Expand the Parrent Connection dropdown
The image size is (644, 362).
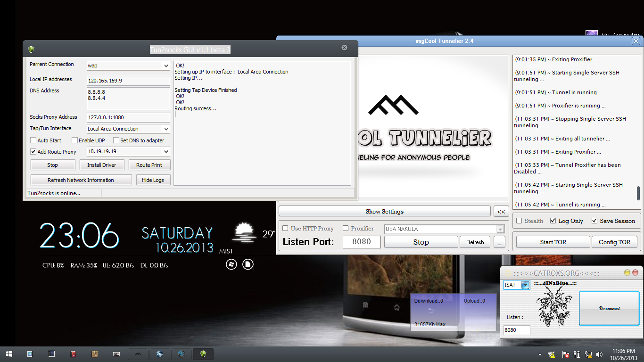(x=165, y=66)
